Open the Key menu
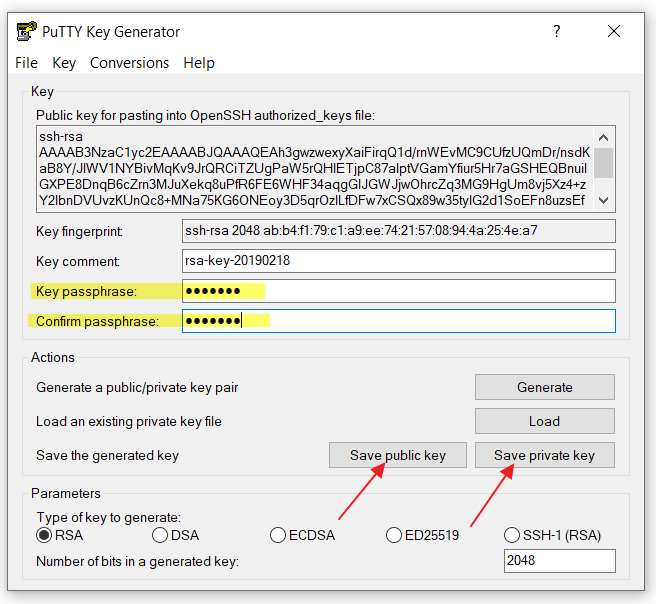This screenshot has height=604, width=656. (x=64, y=63)
